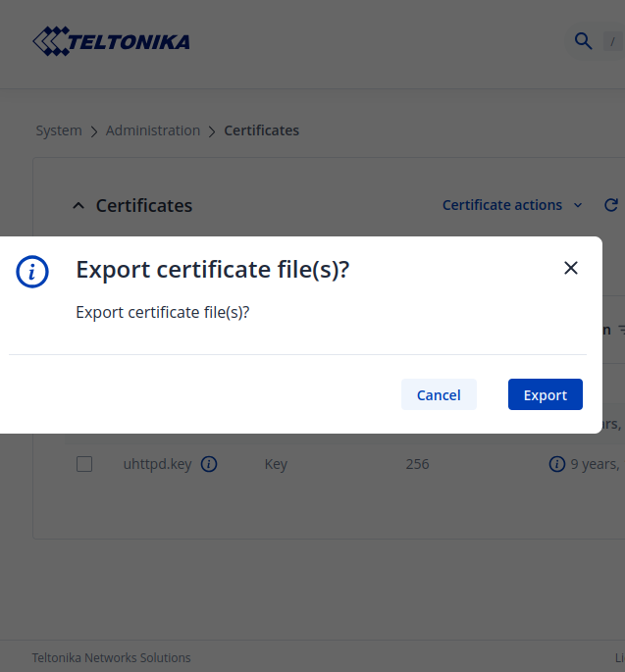Open Administration from the breadcrumb

[x=153, y=130]
